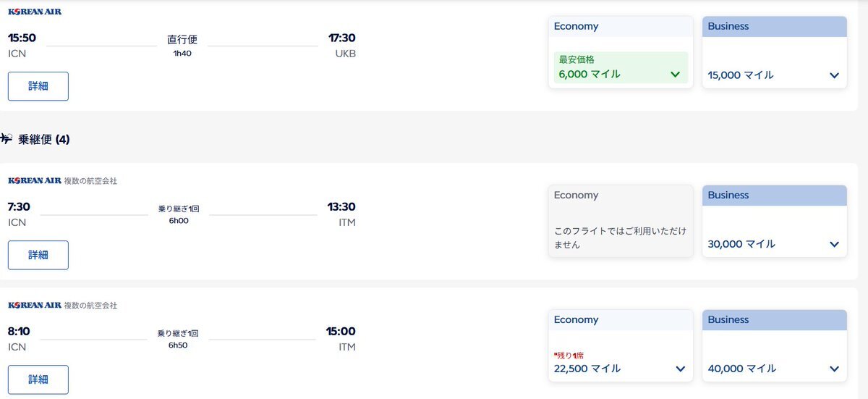Click the Korean Air logo on 8:10 flight
868x399 pixels.
pos(35,305)
